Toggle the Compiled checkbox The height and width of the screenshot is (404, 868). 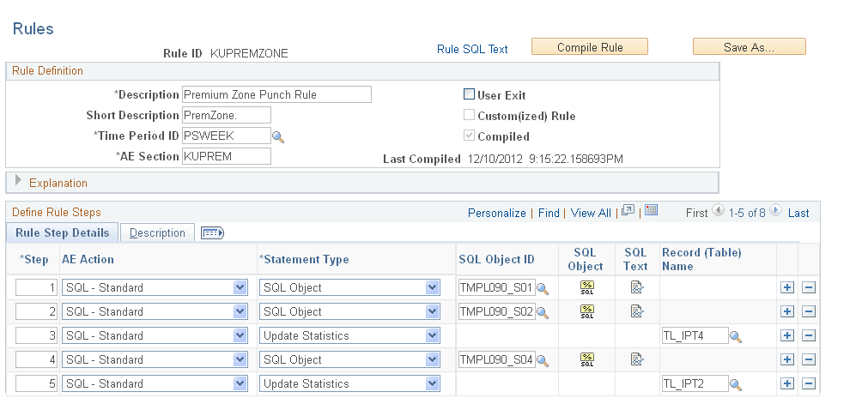(x=469, y=136)
